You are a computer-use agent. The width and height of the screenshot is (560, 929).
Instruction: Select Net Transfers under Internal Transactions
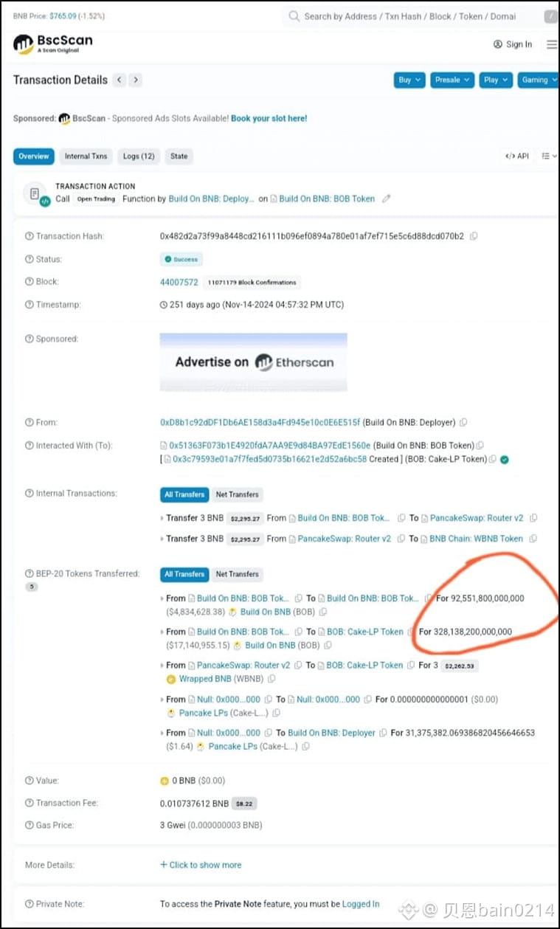pyautogui.click(x=237, y=494)
